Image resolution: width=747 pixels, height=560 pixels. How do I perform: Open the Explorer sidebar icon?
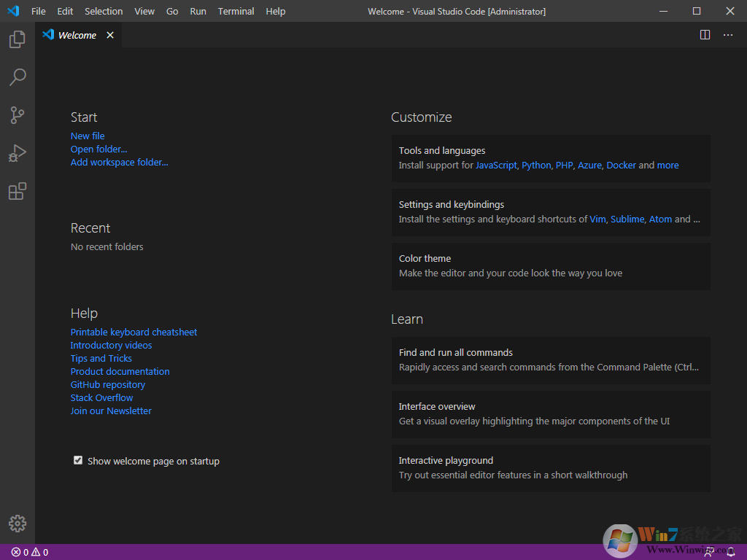pyautogui.click(x=17, y=39)
